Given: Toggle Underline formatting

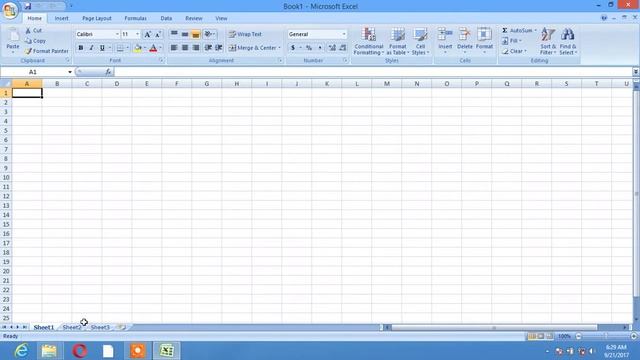Looking at the screenshot, I should pos(102,48).
